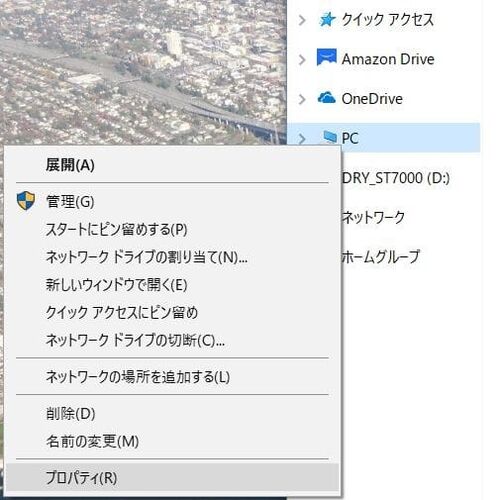The height and width of the screenshot is (500, 499).
Task: Click the shield icon beside 管理(G)
Action: pos(26,201)
